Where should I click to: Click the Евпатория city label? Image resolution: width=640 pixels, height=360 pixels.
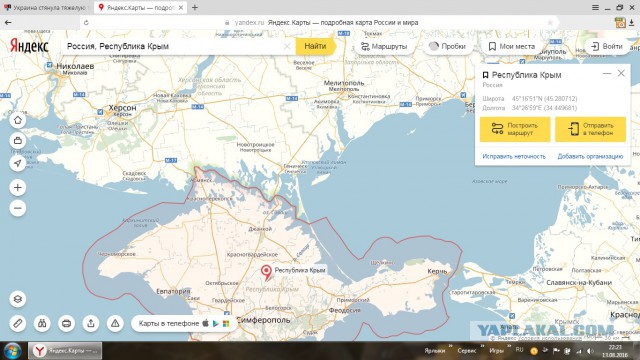pos(173,291)
